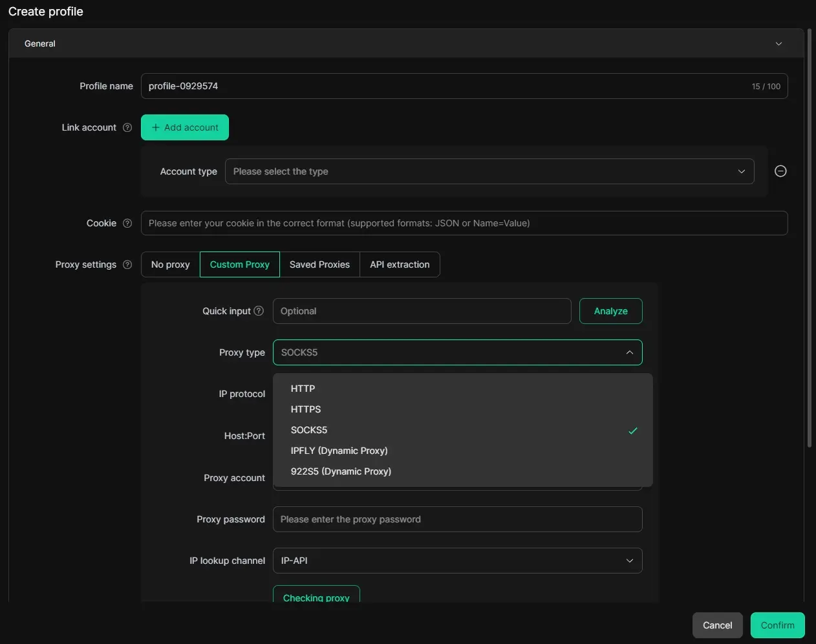816x644 pixels.
Task: Click the Cookie help question icon
Action: pyautogui.click(x=127, y=223)
